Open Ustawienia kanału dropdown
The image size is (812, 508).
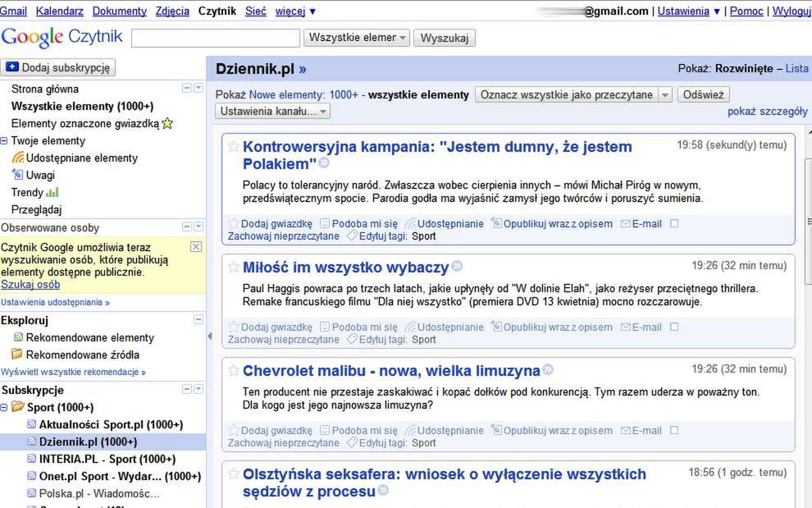coord(272,111)
